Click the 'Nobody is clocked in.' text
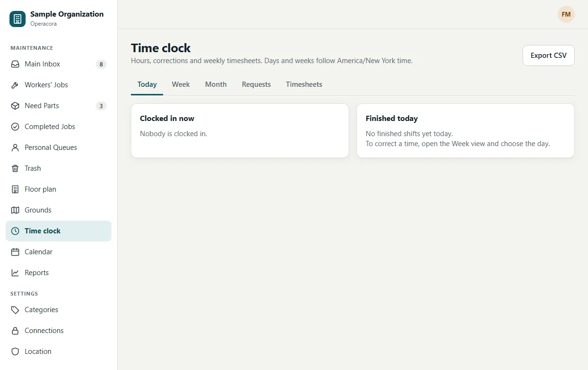This screenshot has height=370, width=588. [x=174, y=134]
